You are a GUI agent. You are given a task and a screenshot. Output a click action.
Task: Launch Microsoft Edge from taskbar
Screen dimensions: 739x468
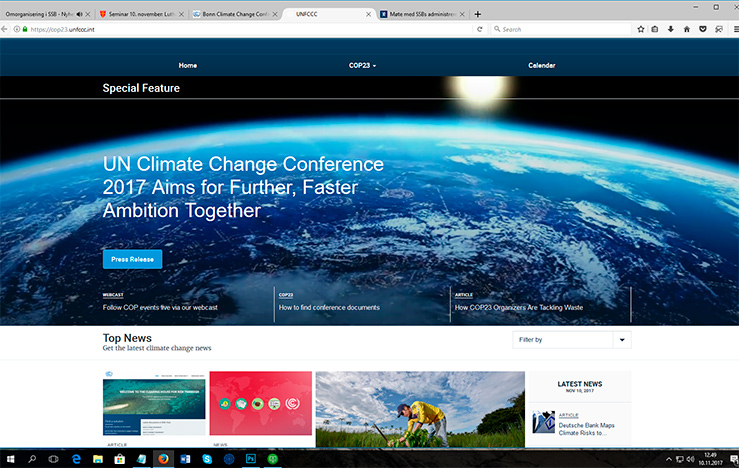click(76, 459)
